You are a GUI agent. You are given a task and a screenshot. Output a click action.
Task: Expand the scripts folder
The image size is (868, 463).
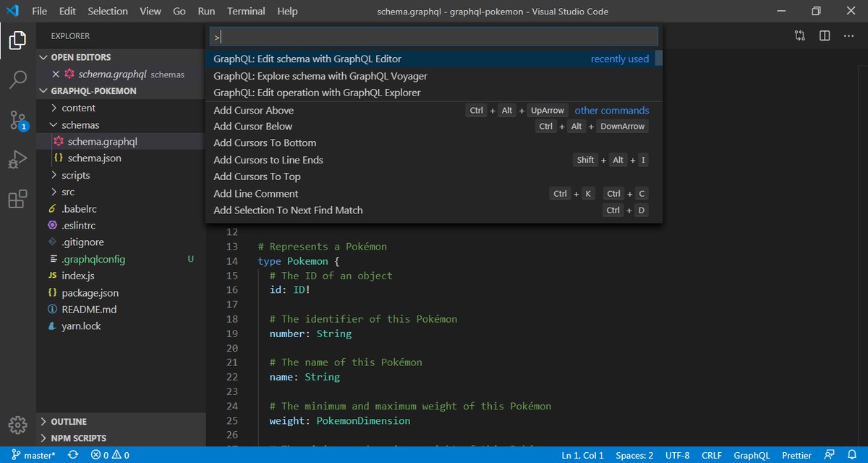click(x=121, y=175)
